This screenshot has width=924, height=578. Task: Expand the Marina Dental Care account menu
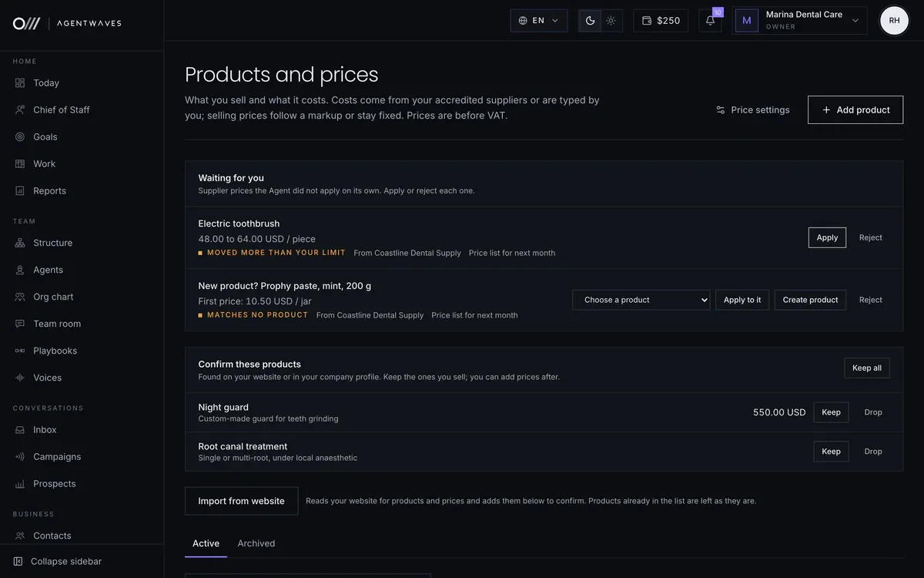pos(799,21)
